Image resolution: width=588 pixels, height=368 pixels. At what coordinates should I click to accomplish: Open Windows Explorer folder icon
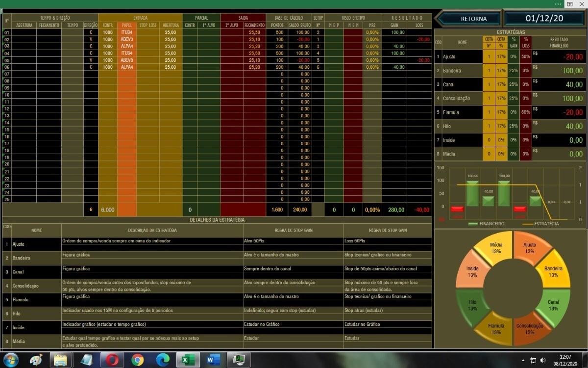click(x=61, y=360)
